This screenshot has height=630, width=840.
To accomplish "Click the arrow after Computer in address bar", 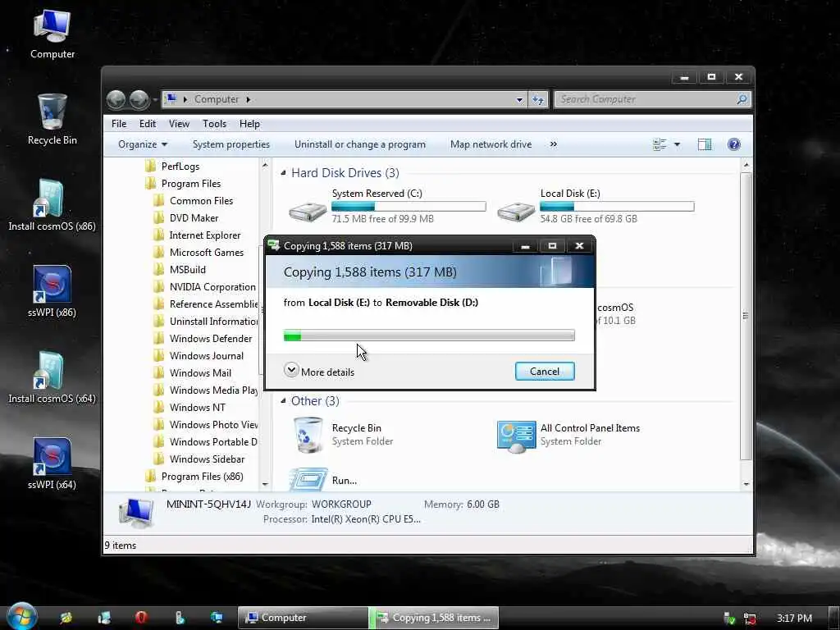I will coord(248,99).
